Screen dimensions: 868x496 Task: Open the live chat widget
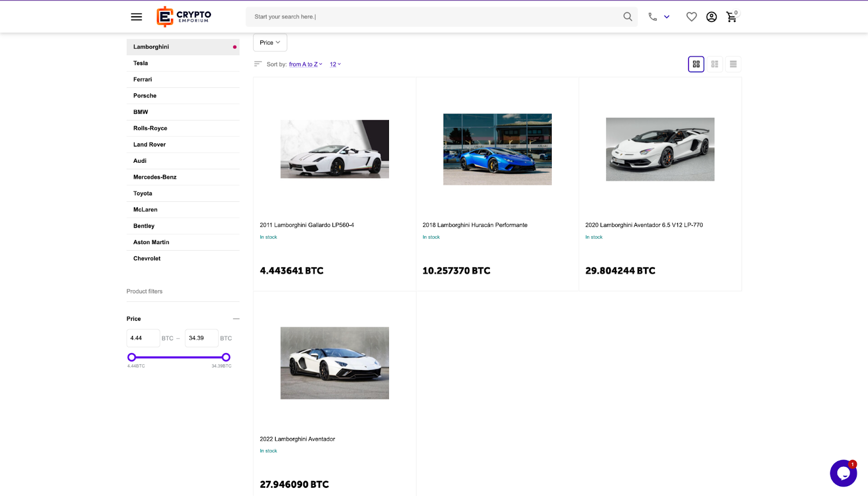tap(843, 473)
